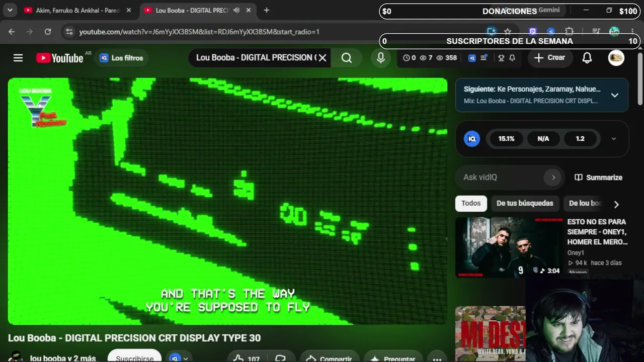
Task: Share the video with Compartir
Action: (x=329, y=358)
